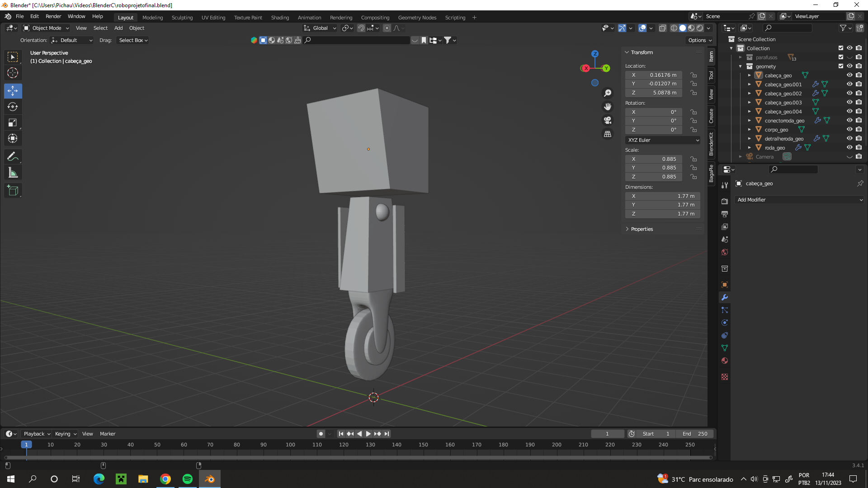Click the Options button in viewport header

699,40
